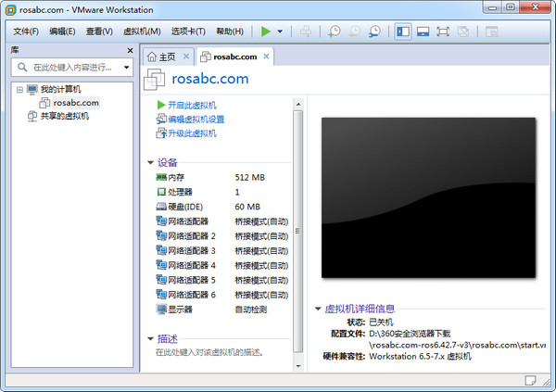Click the library search input field
The width and height of the screenshot is (556, 392).
72,67
